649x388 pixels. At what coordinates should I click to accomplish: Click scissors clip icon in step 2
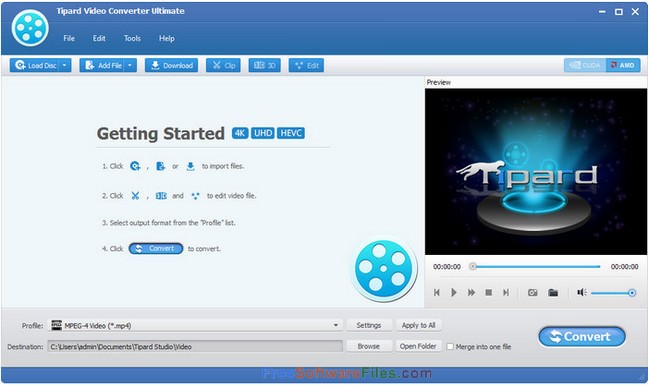tap(135, 195)
